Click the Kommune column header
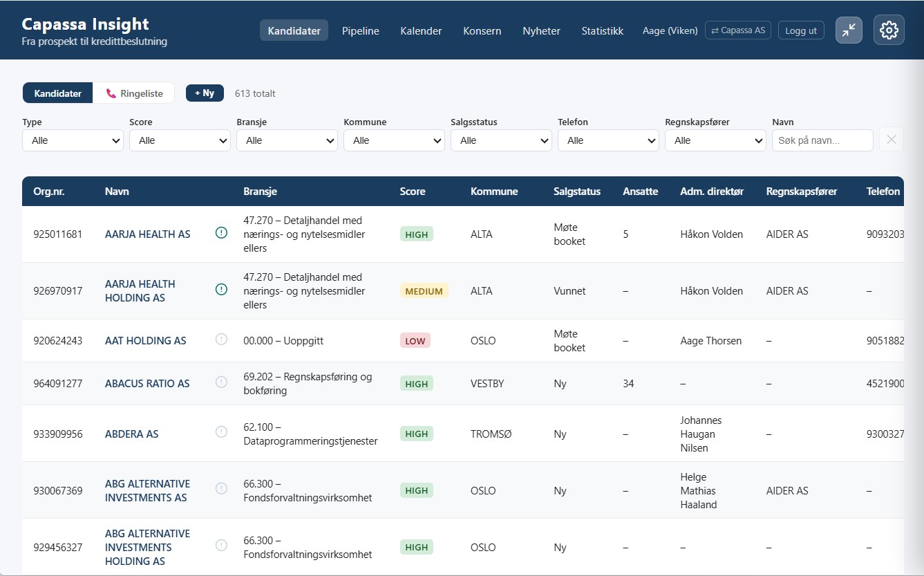924x576 pixels. click(494, 192)
